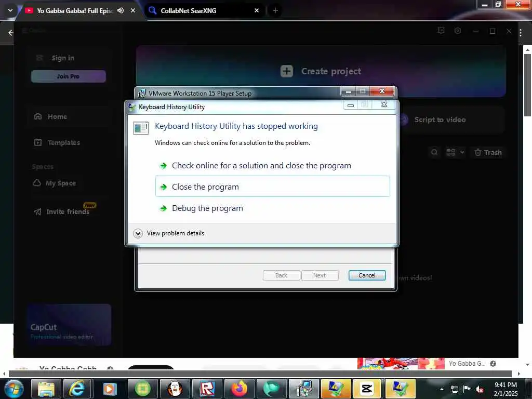Click the green circle app taskbar icon
Viewport: 532px width, 399px height.
point(142,389)
